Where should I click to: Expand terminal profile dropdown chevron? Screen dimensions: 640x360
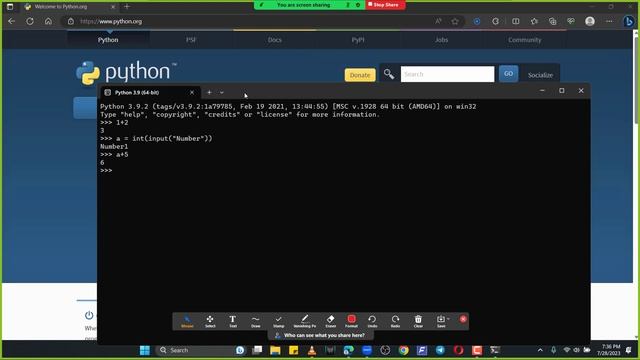(222, 93)
